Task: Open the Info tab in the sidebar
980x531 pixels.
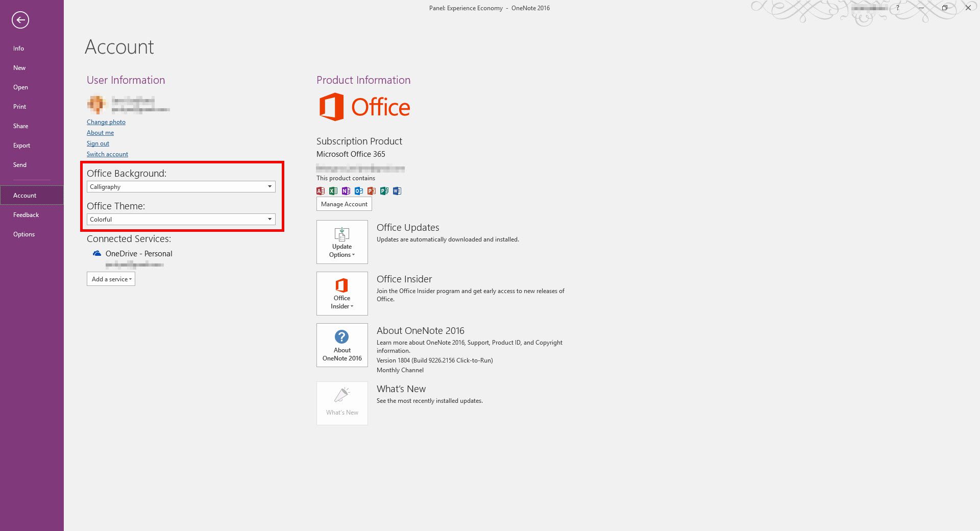Action: [x=32, y=49]
